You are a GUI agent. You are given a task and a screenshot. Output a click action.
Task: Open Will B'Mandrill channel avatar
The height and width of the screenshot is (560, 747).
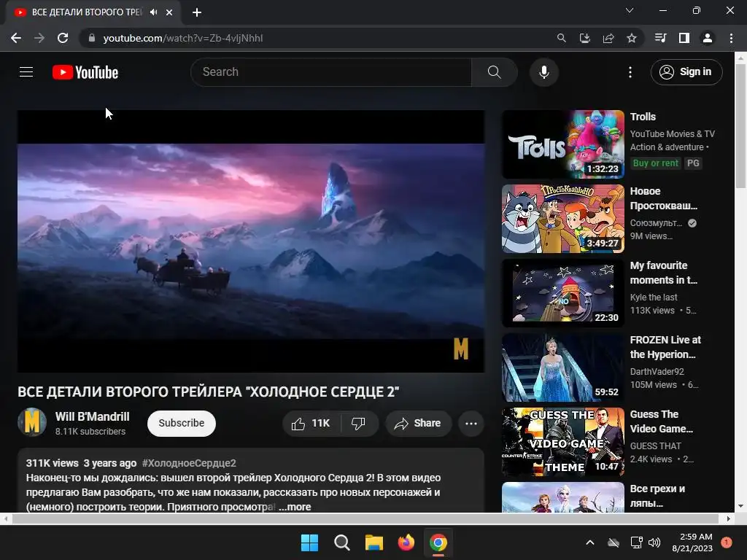pyautogui.click(x=32, y=422)
